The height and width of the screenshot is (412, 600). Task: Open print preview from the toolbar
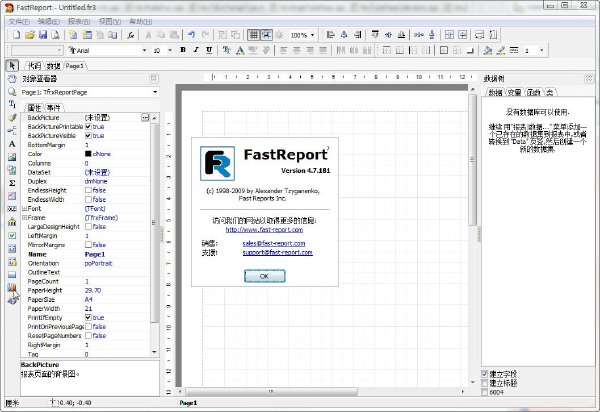[56, 35]
